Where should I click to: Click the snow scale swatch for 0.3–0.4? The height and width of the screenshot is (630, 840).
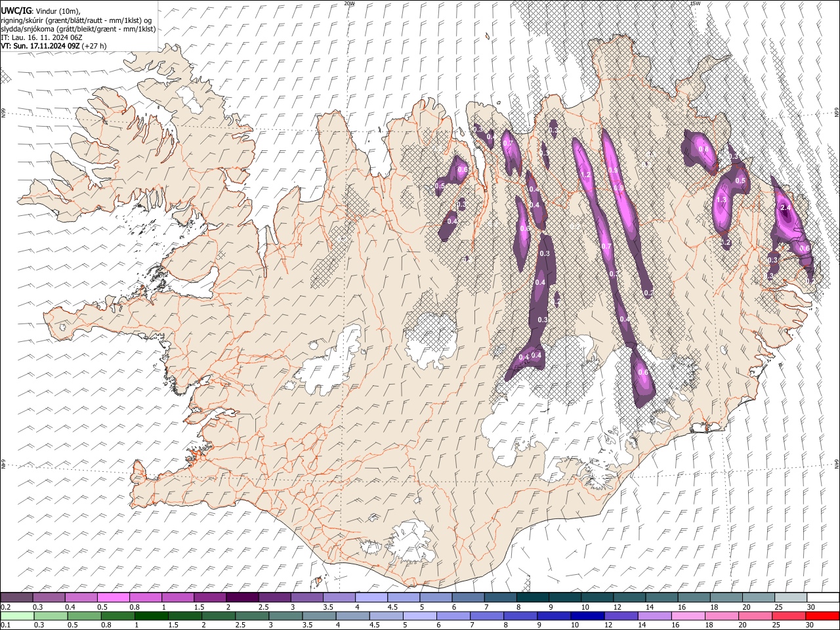coord(49,597)
